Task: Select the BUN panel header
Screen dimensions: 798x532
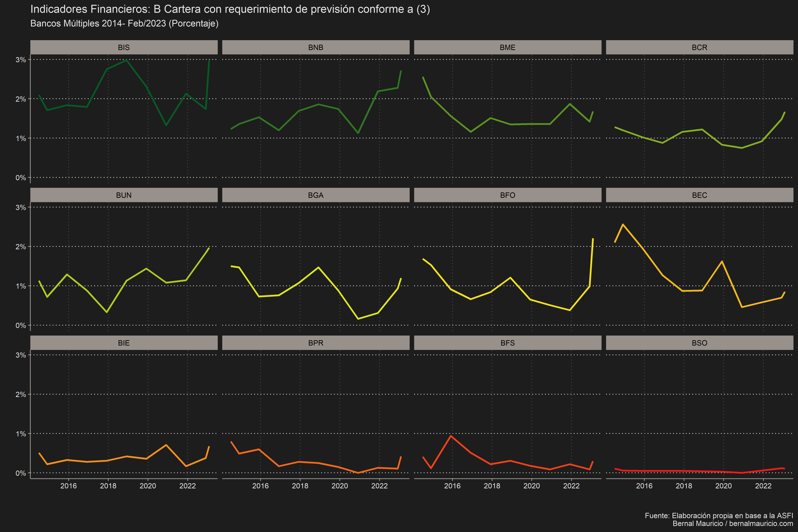Action: (124, 195)
